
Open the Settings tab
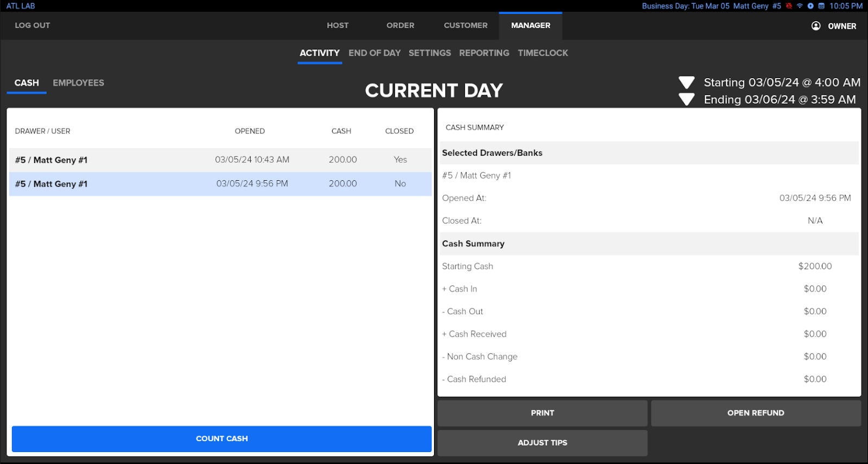tap(429, 53)
